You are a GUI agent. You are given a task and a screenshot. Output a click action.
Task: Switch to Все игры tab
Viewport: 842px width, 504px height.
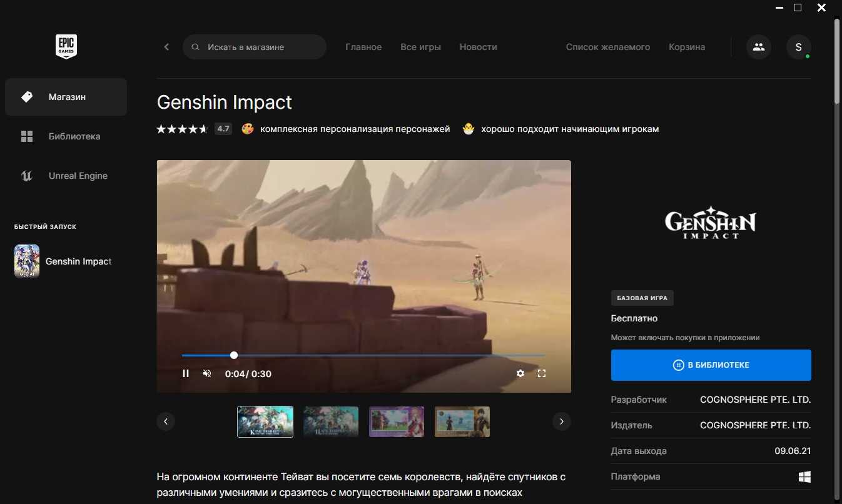[x=420, y=47]
